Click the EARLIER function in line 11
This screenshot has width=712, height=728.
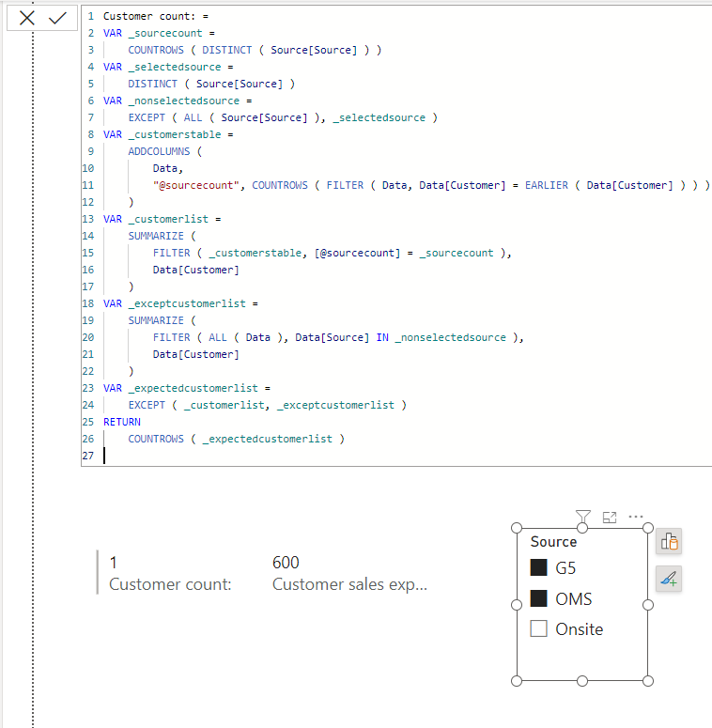(547, 185)
